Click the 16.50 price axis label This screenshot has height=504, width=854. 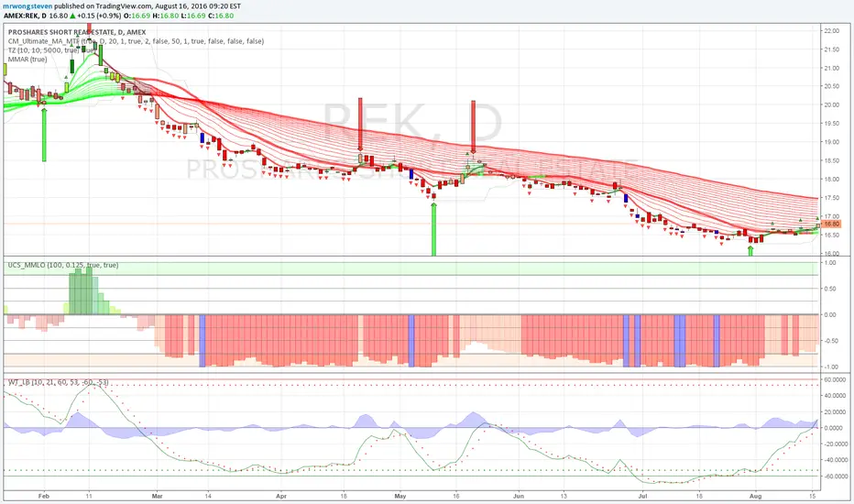click(832, 236)
